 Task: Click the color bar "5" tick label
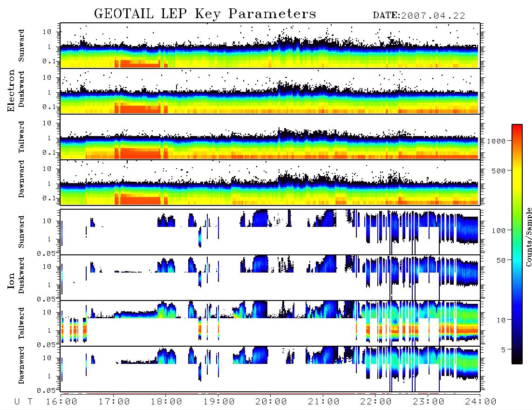click(x=504, y=349)
